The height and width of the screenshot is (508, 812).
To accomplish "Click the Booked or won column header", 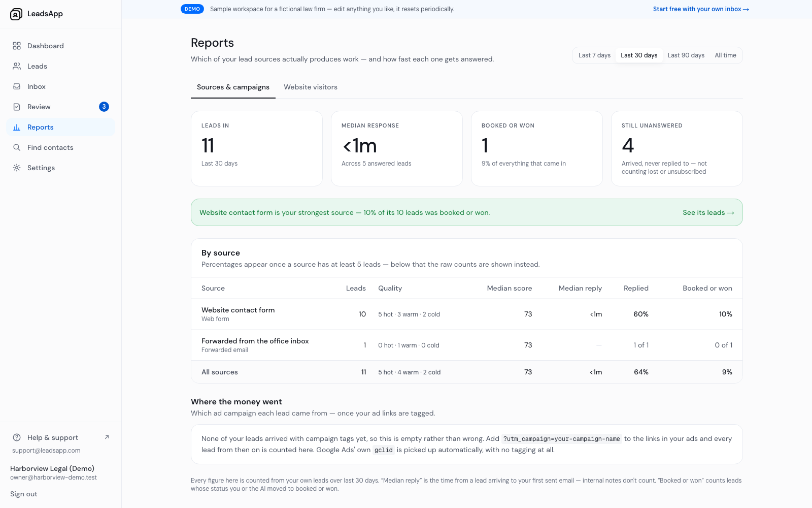I will coord(707,288).
